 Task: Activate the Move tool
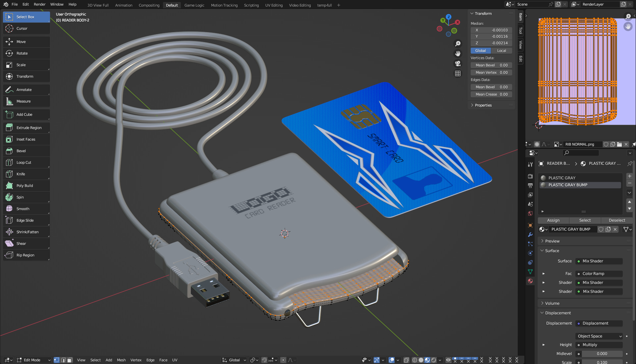tap(26, 42)
